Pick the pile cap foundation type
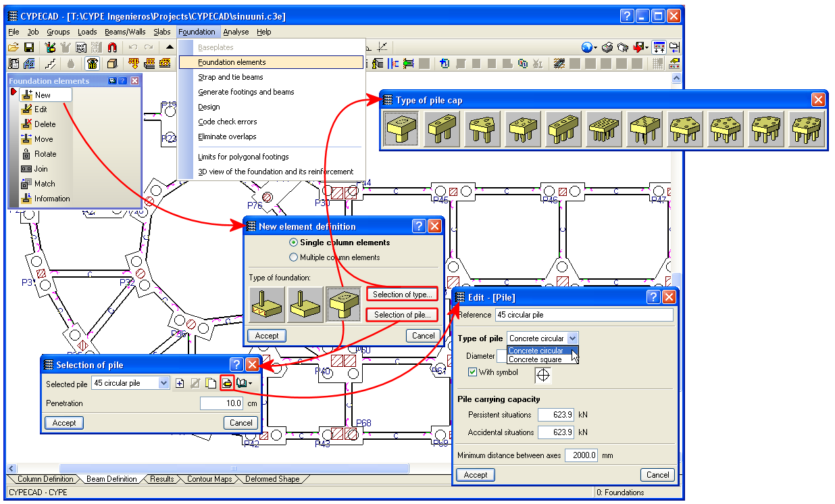 click(344, 305)
